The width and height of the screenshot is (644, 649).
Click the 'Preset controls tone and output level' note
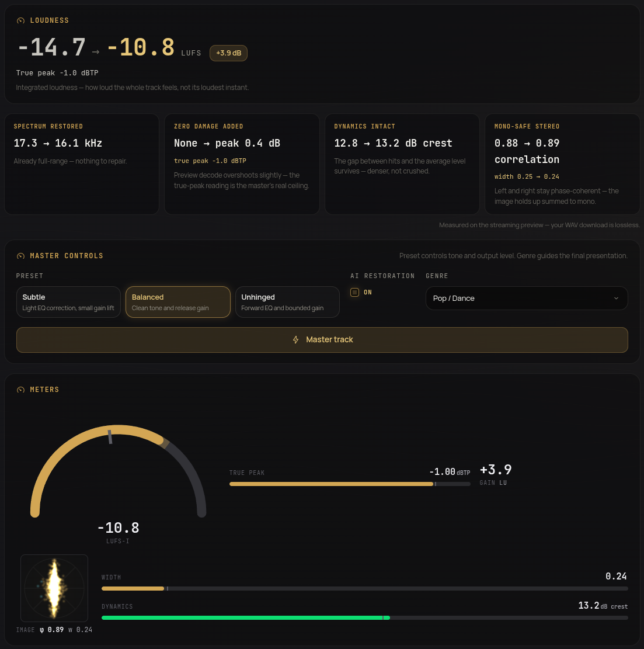pyautogui.click(x=513, y=256)
